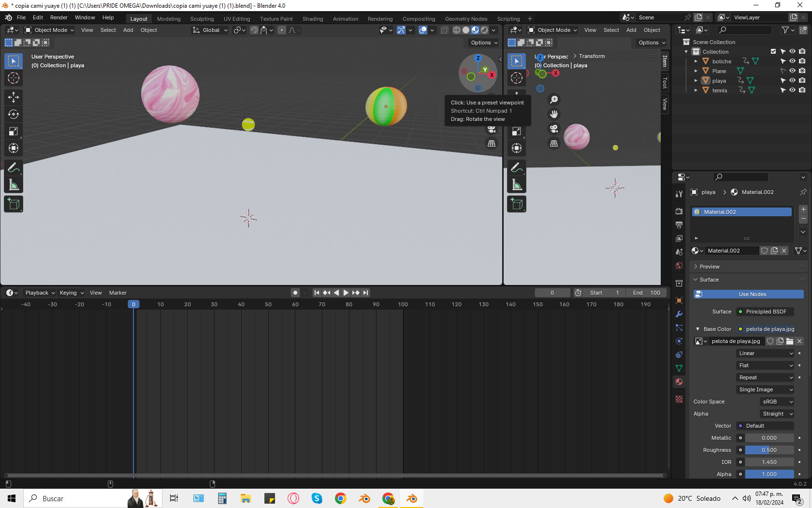Switch to the Shading workspace tab
This screenshot has height=508, width=812.
313,18
